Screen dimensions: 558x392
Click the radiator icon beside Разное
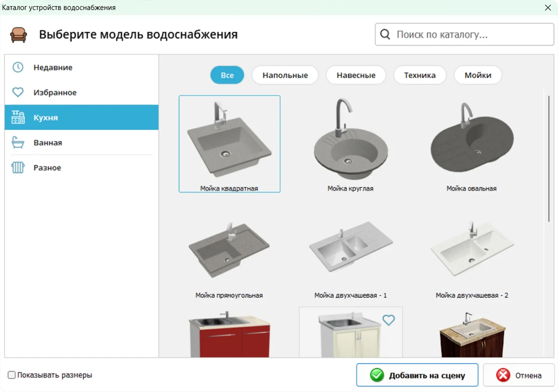click(x=18, y=168)
